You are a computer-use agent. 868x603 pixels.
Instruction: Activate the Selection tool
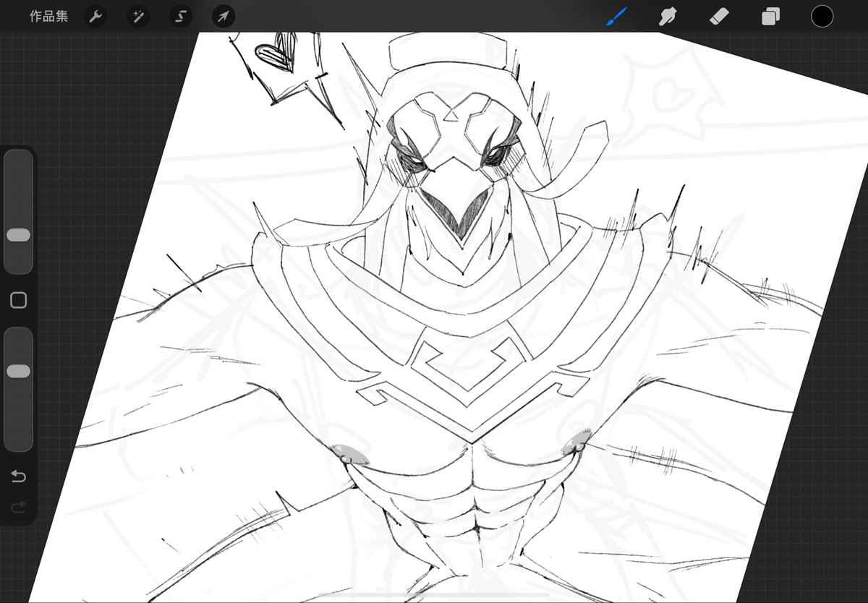(x=181, y=17)
